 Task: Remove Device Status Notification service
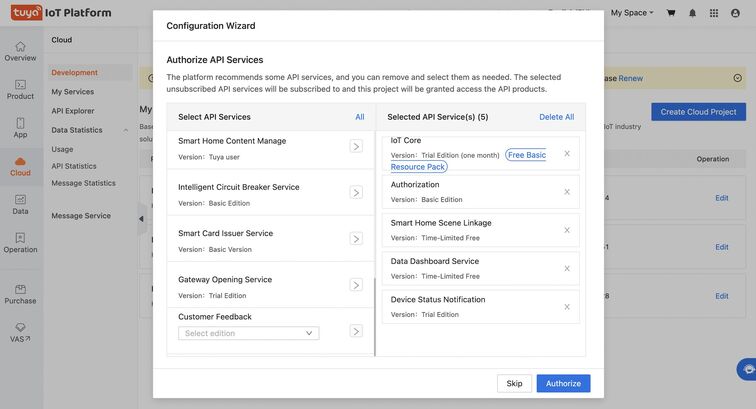click(567, 306)
